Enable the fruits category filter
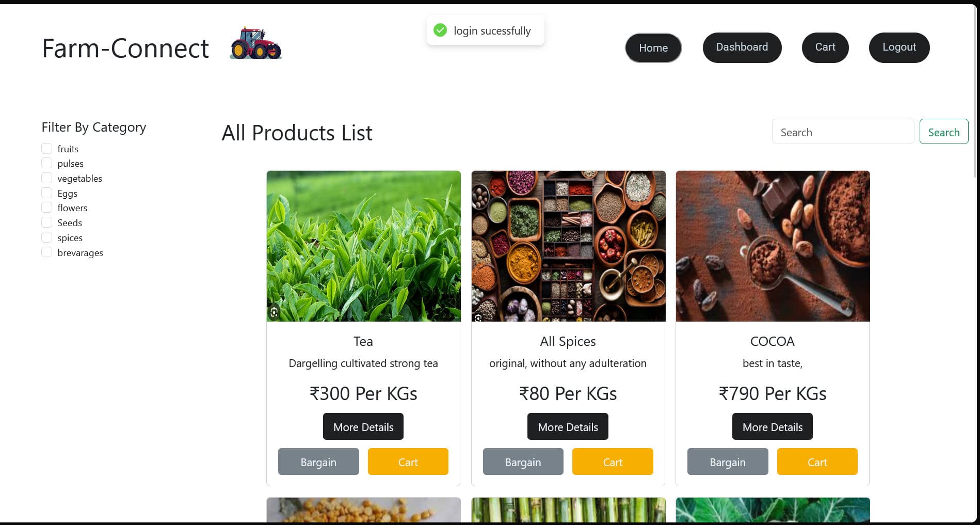This screenshot has height=525, width=980. pos(46,148)
